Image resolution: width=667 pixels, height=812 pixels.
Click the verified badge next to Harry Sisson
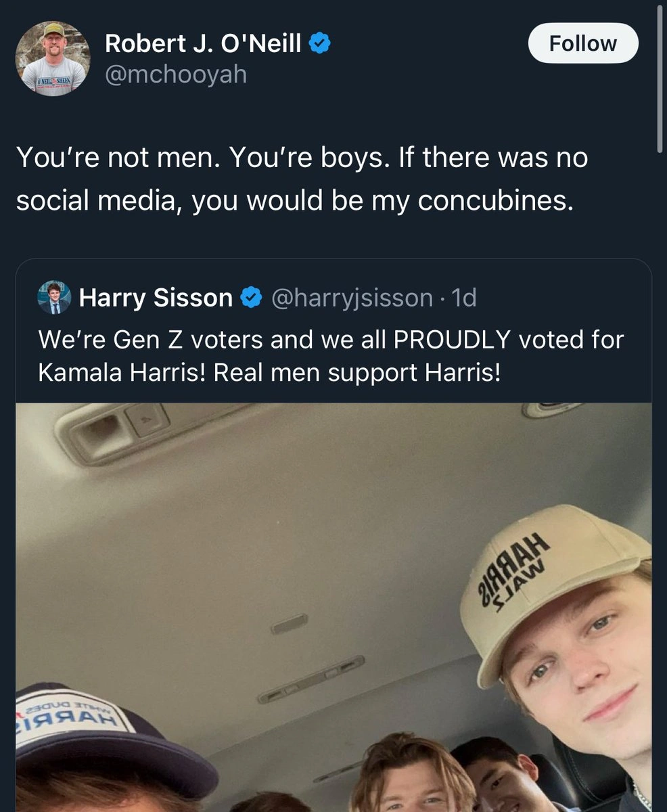point(252,298)
